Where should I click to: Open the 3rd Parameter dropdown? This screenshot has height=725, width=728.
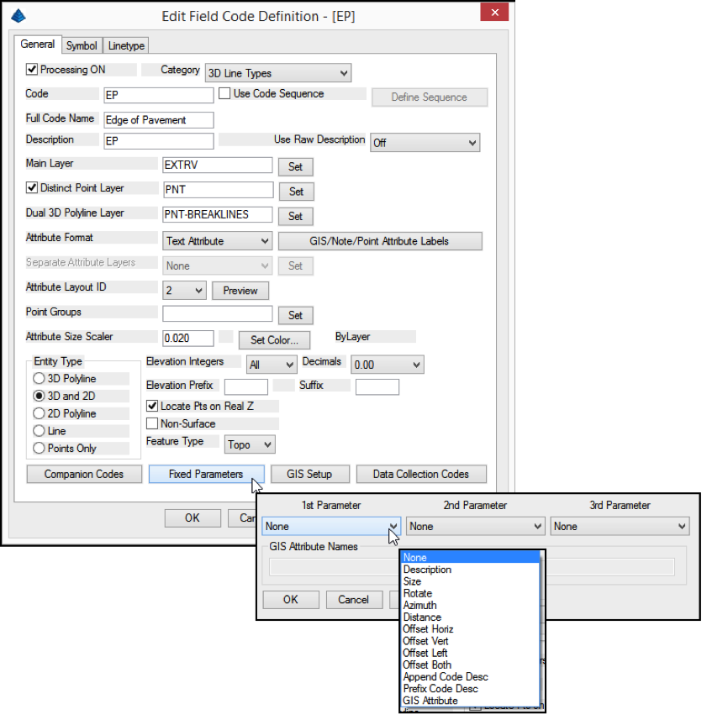[620, 526]
